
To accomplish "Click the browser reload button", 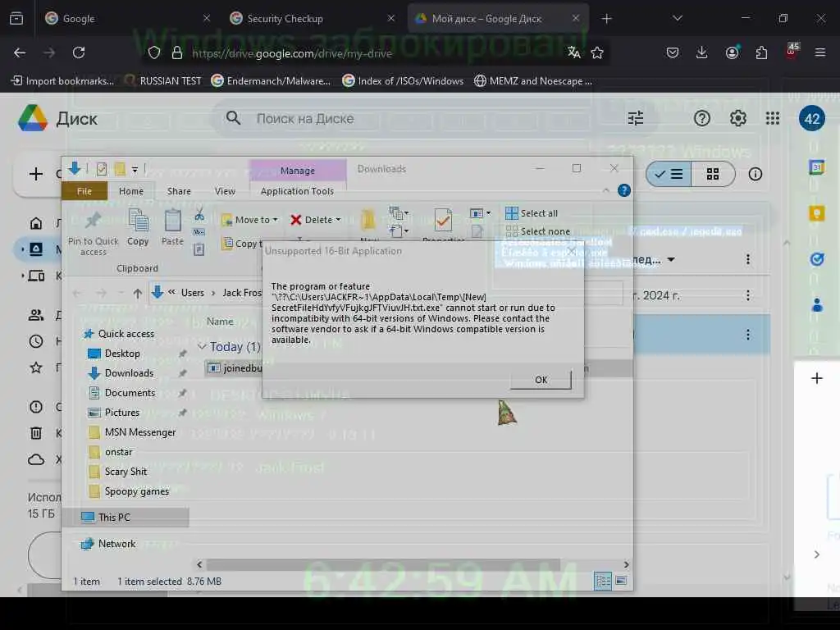I will click(x=79, y=52).
